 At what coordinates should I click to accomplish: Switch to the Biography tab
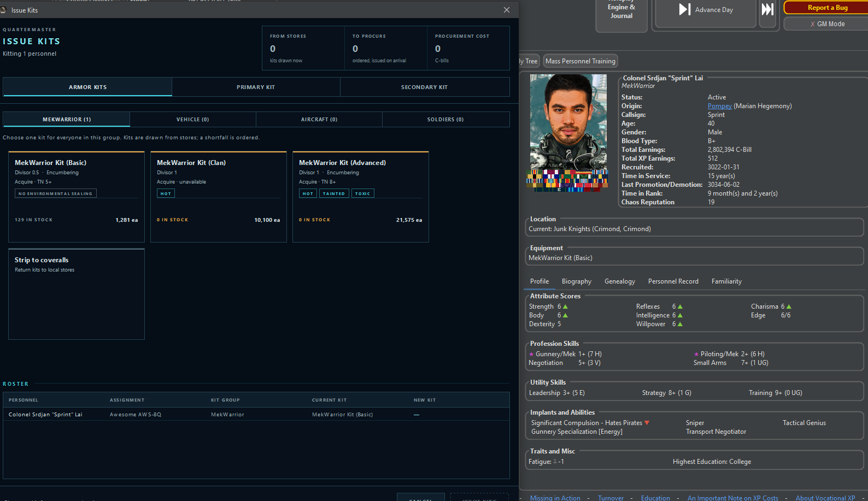click(x=577, y=281)
